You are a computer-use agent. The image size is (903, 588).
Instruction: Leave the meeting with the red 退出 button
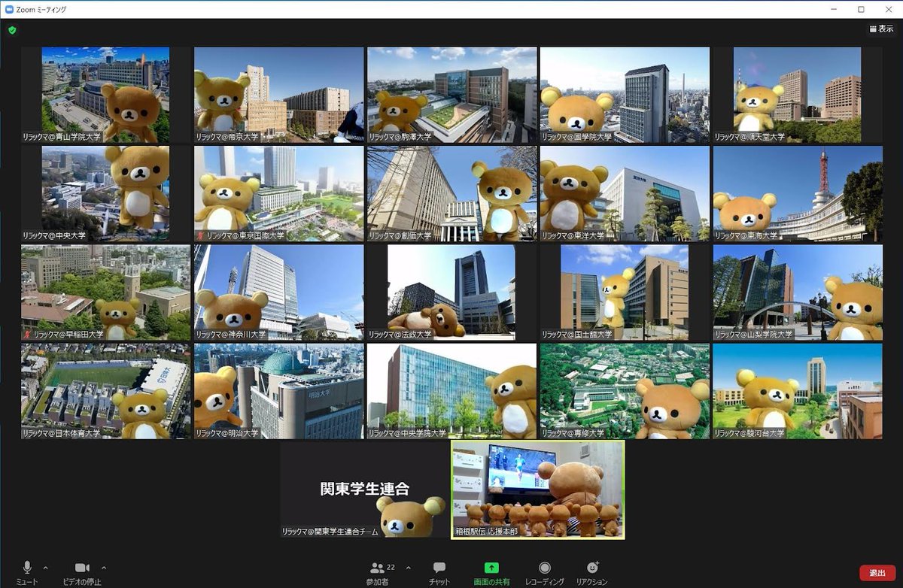click(877, 573)
